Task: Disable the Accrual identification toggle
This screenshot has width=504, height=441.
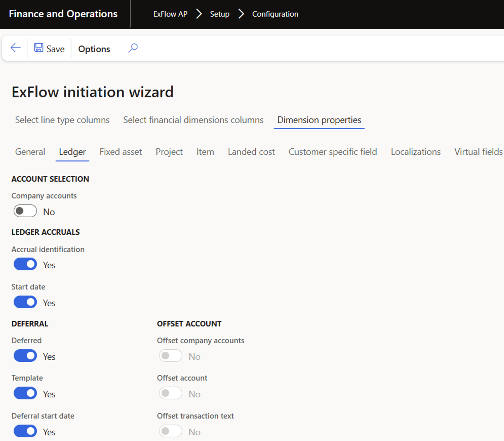Action: pyautogui.click(x=25, y=264)
